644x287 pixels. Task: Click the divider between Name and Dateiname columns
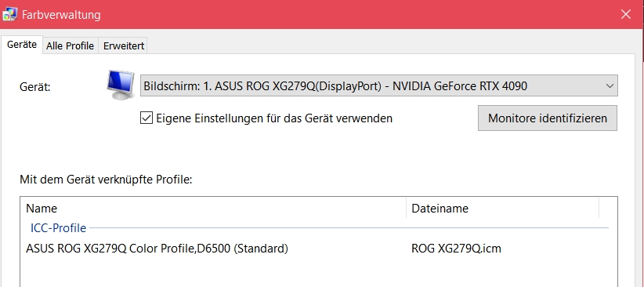point(406,208)
